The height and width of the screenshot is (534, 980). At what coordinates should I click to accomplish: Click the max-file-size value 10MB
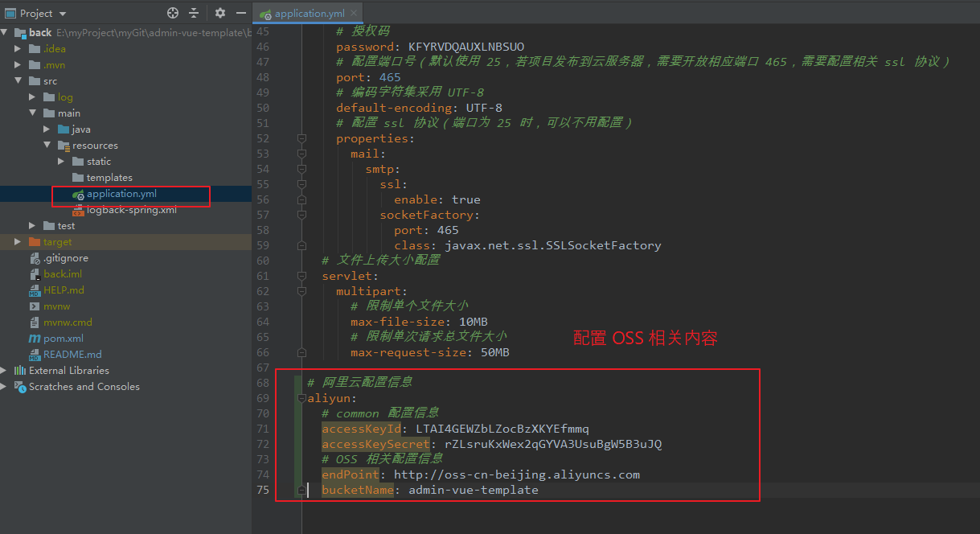[474, 322]
